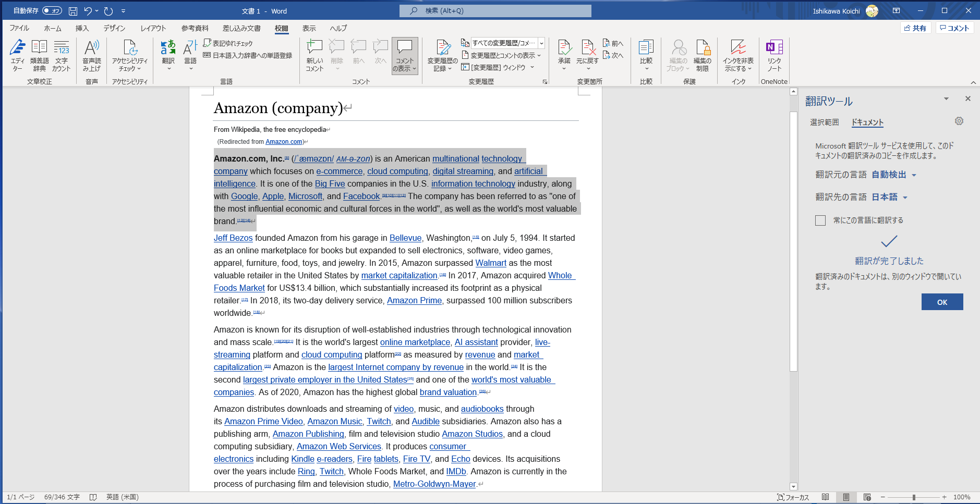Viewport: 980px width, 504px height.
Task: Open the Thesaurus (類義語辞典) tool
Action: 39,55
